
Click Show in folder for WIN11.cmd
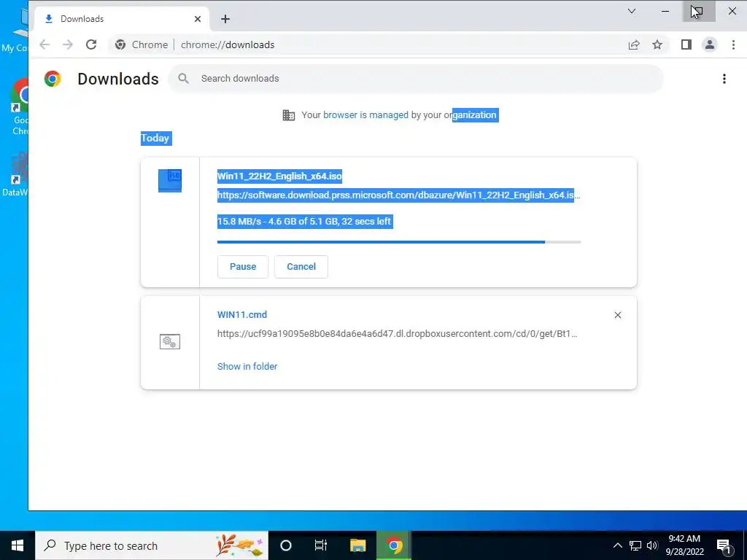[x=247, y=366]
